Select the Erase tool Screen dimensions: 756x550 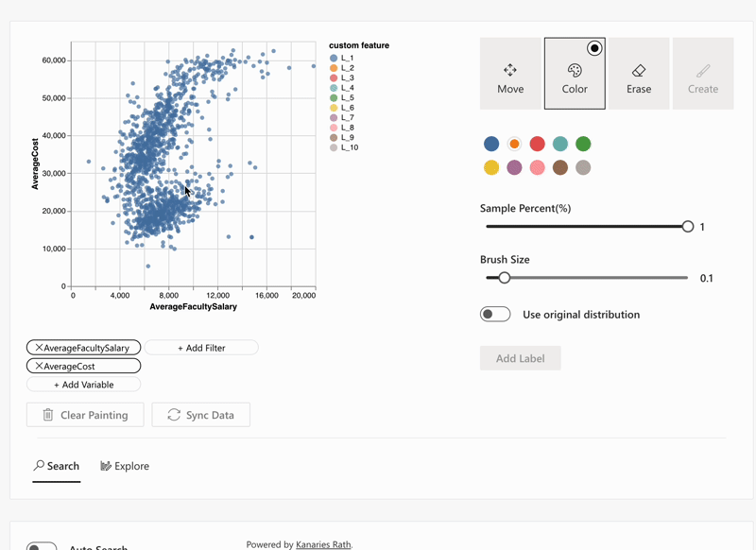(639, 74)
